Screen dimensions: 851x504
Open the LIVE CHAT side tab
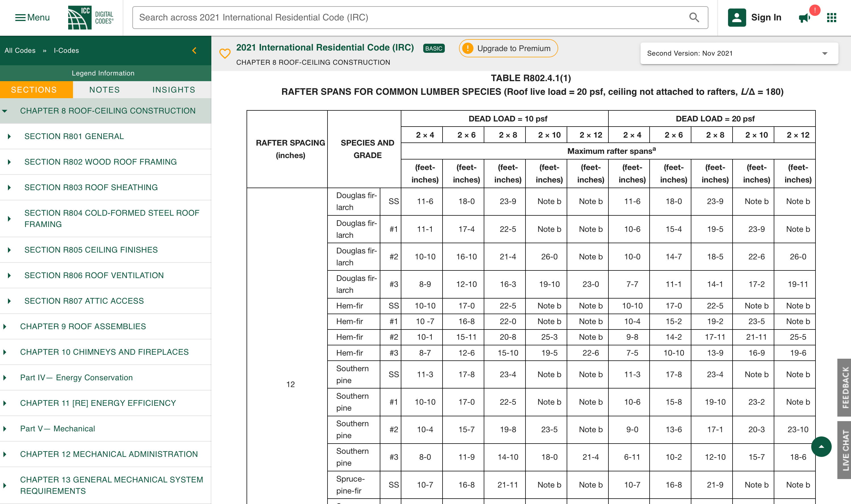844,450
